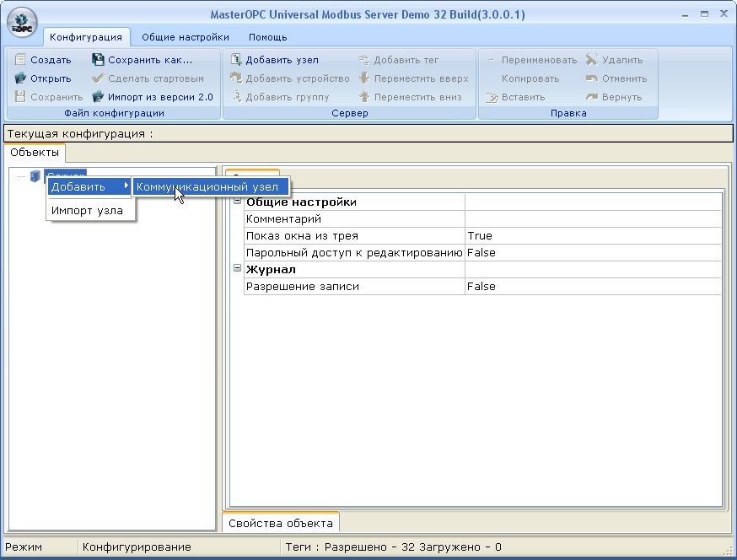Click the server tree node icon
Image resolution: width=737 pixels, height=560 pixels.
click(x=35, y=175)
